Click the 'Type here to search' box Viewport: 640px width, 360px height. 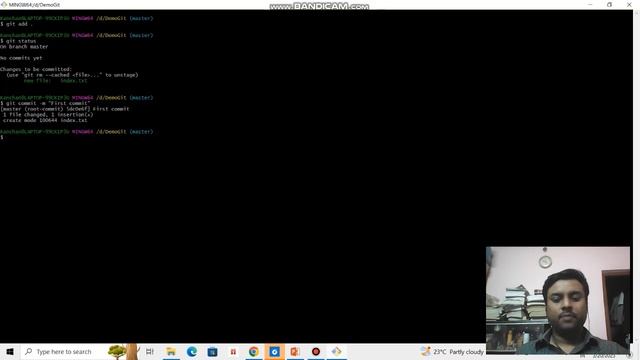point(63,351)
